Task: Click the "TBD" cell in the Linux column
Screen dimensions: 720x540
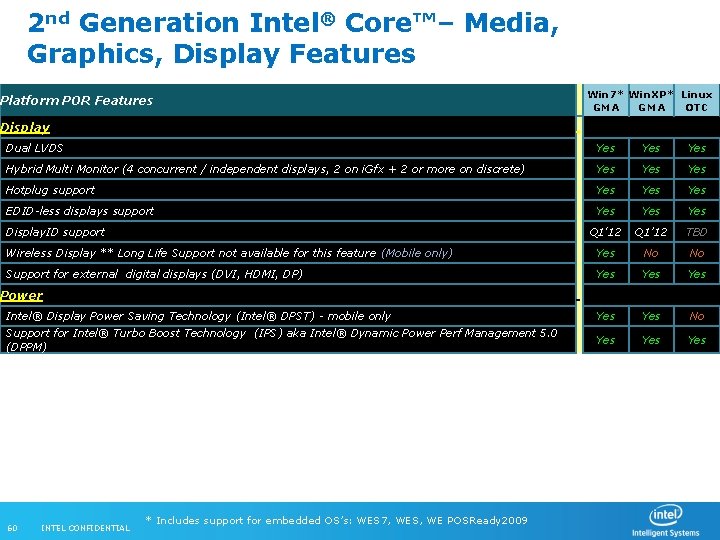Action: 697,232
